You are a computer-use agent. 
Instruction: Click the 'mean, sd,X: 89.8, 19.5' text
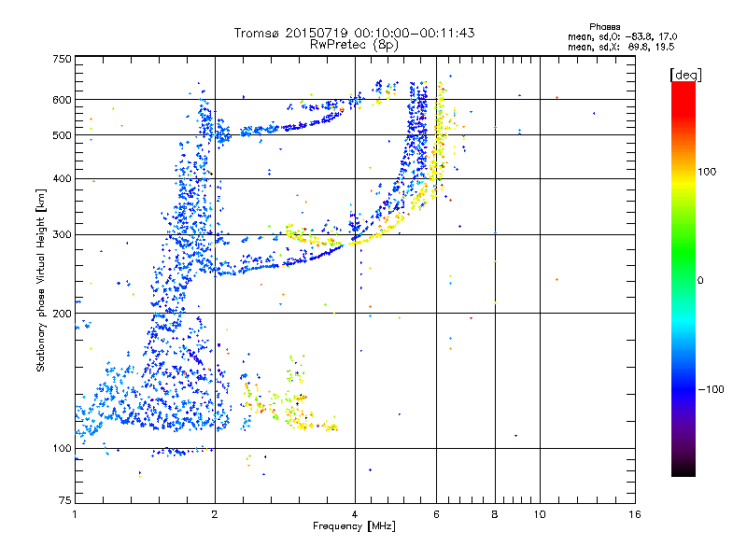pos(621,47)
